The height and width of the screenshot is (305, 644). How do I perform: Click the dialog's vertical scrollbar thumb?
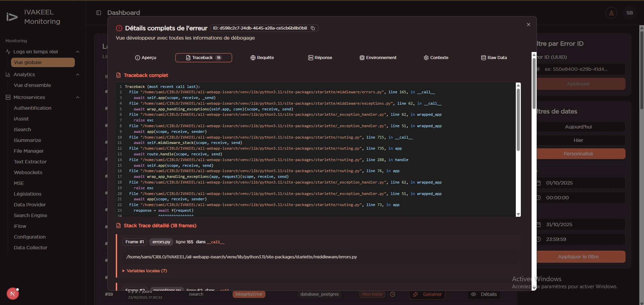tap(534, 84)
